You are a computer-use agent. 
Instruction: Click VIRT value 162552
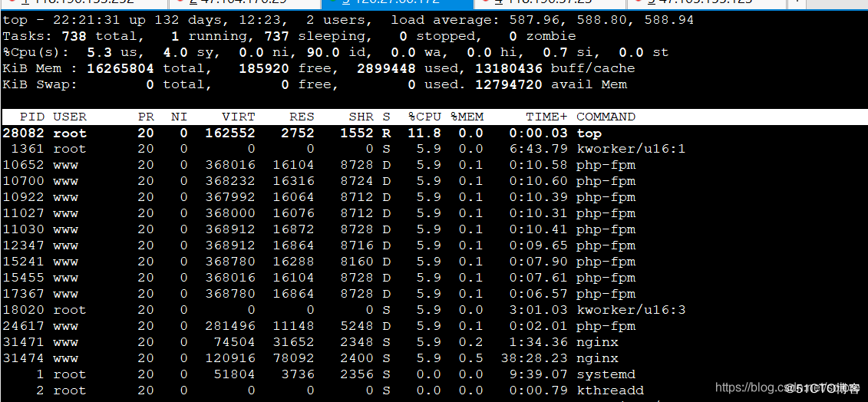pos(230,133)
